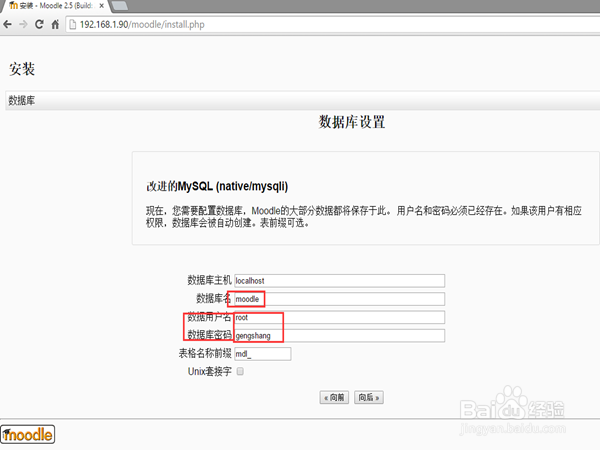Focus the address bar with install.php URL
This screenshot has width=600, height=450.
pos(333,24)
